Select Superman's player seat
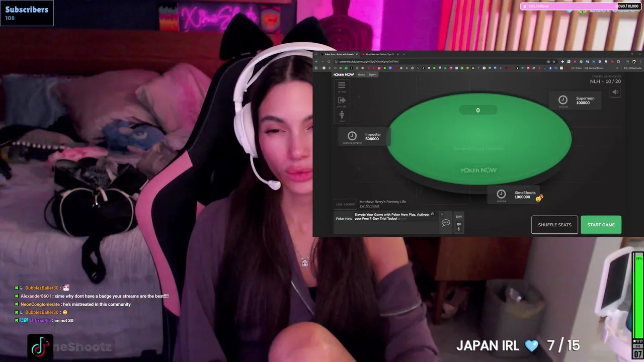The image size is (644, 362). 576,101
